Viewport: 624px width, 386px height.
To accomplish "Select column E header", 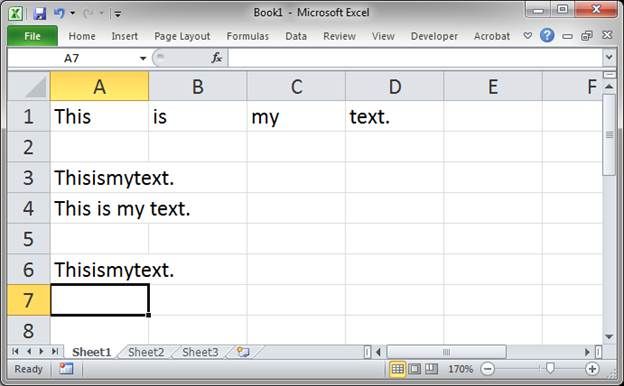I will pyautogui.click(x=493, y=86).
